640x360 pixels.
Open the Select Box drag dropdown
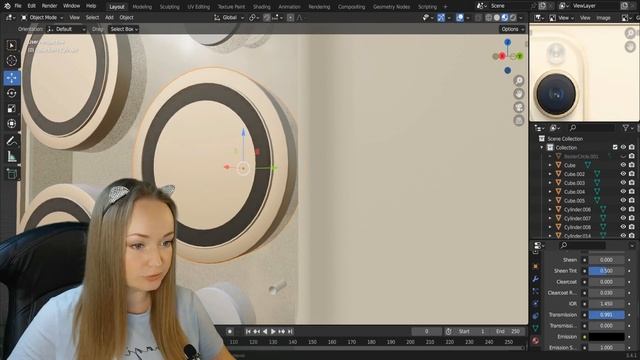pos(124,29)
